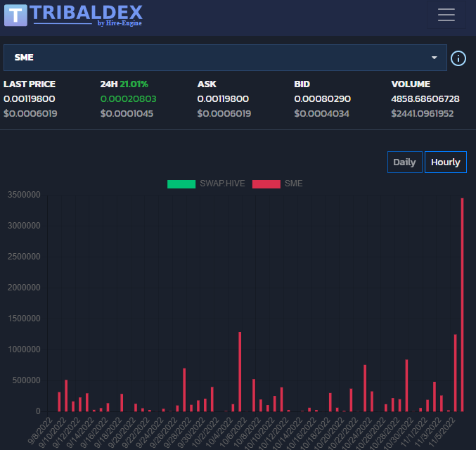
Task: Switch chart to Daily view
Action: pos(405,162)
